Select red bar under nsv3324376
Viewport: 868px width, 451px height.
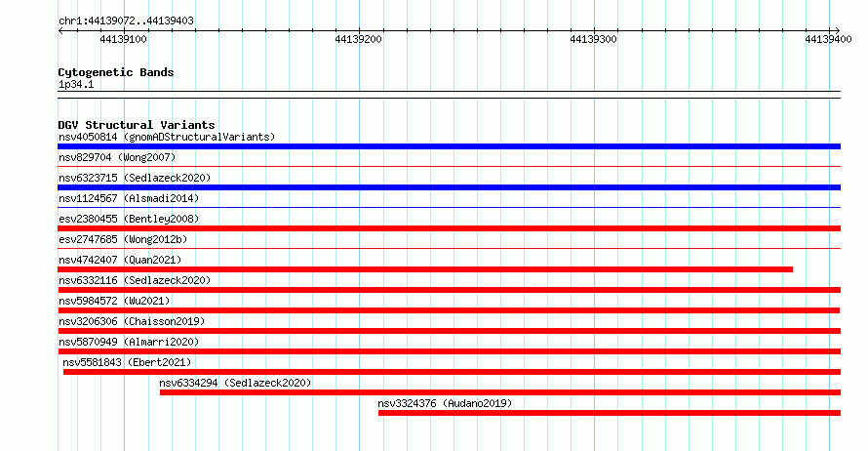coord(610,413)
